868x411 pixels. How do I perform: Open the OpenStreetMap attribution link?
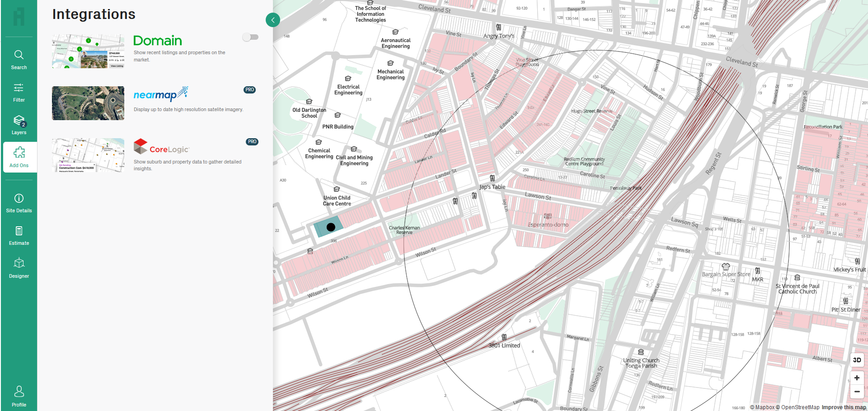tap(798, 407)
